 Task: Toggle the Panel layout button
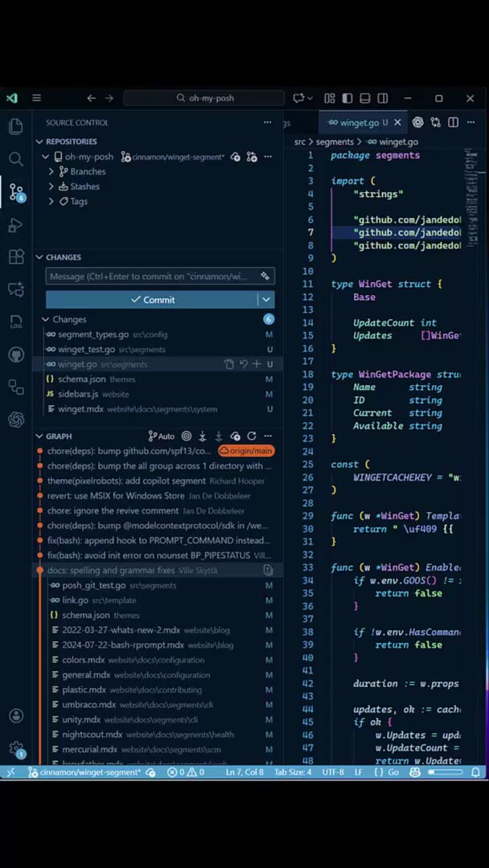tap(365, 98)
